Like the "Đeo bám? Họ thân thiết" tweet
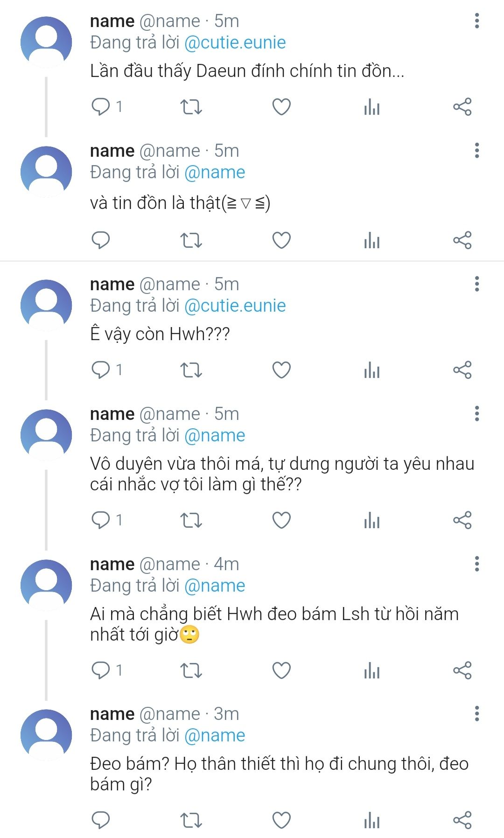Image resolution: width=504 pixels, height=838 pixels. coord(281,820)
